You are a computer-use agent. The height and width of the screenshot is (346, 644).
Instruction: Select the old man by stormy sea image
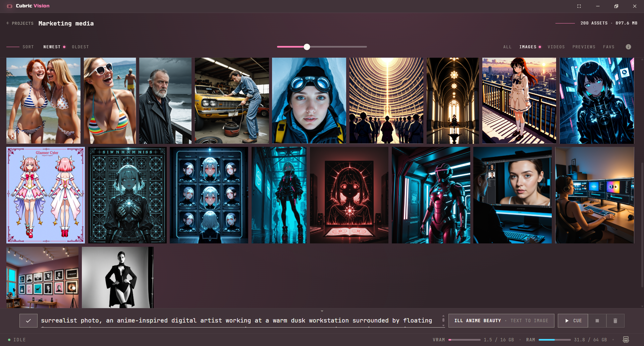[x=165, y=101]
